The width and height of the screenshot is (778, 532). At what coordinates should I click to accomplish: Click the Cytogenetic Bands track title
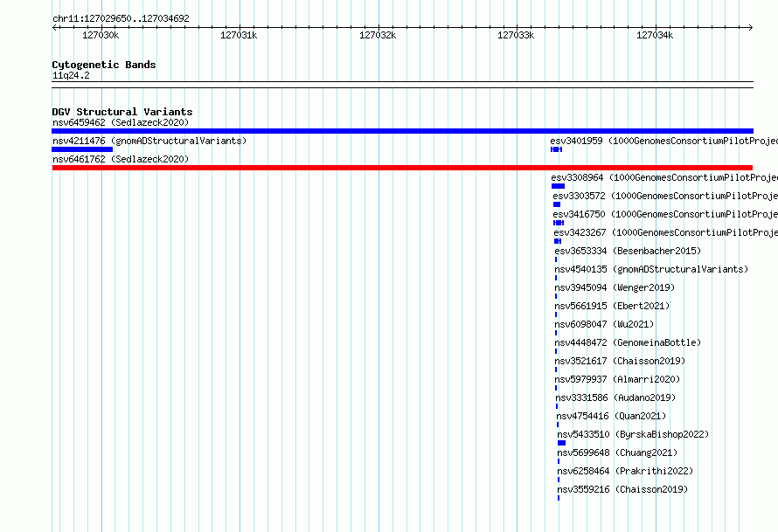pyautogui.click(x=104, y=65)
